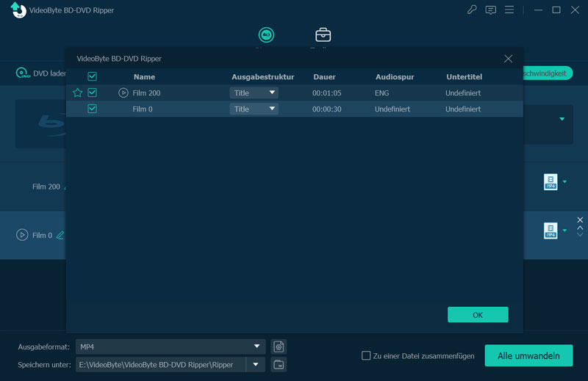Viewport: 588px width, 381px height.
Task: Enable Zu einer Datei zusammenfügen checkbox
Action: (366, 355)
